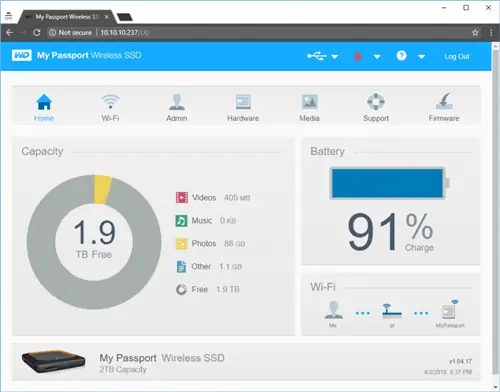Expand the help dropdown arrow

point(422,57)
